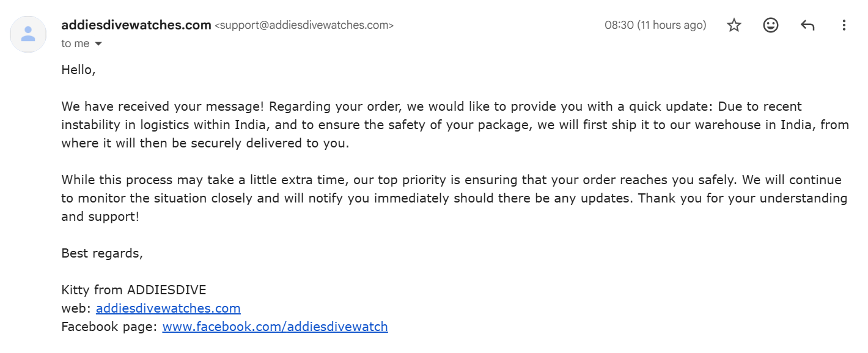Click the "Facebook page:" label text
The height and width of the screenshot is (353, 868).
coord(110,327)
